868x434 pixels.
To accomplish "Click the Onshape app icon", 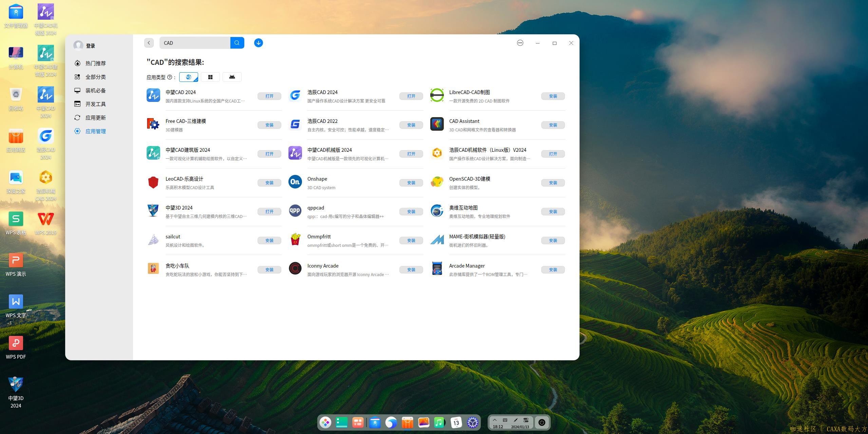I will tap(295, 182).
